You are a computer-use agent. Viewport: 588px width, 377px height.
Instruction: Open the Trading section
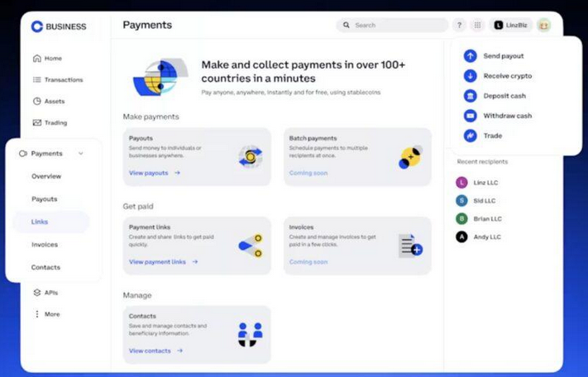click(x=50, y=122)
